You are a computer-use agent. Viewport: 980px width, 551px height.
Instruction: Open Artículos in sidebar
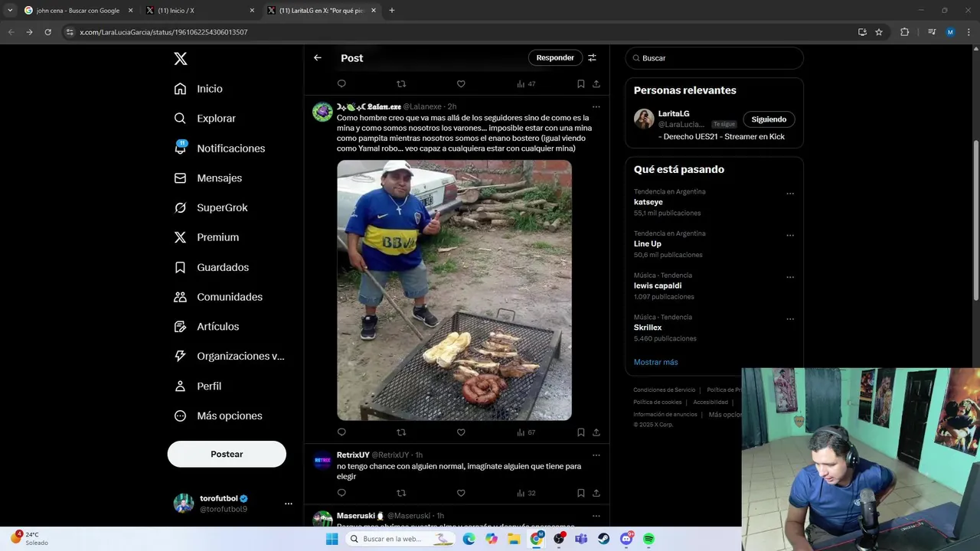206,327
